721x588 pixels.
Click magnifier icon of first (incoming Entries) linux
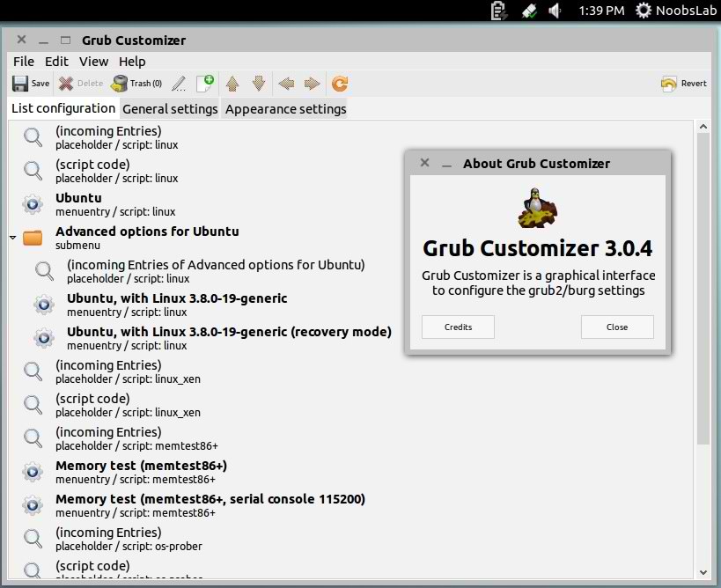(x=33, y=137)
